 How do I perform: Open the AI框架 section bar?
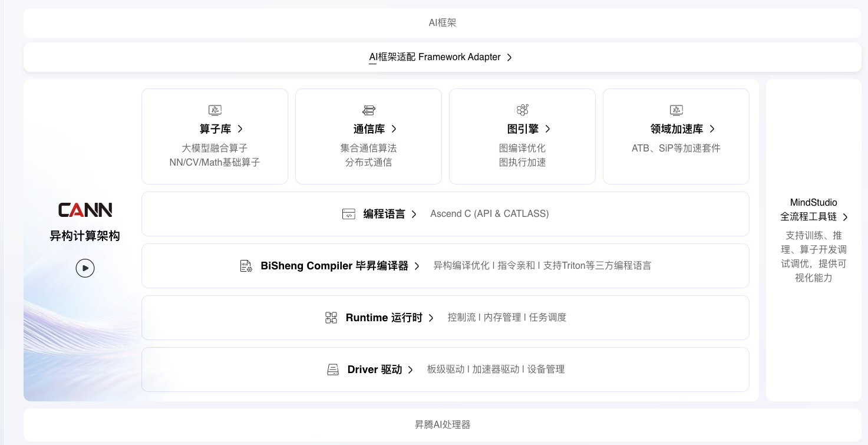click(442, 22)
